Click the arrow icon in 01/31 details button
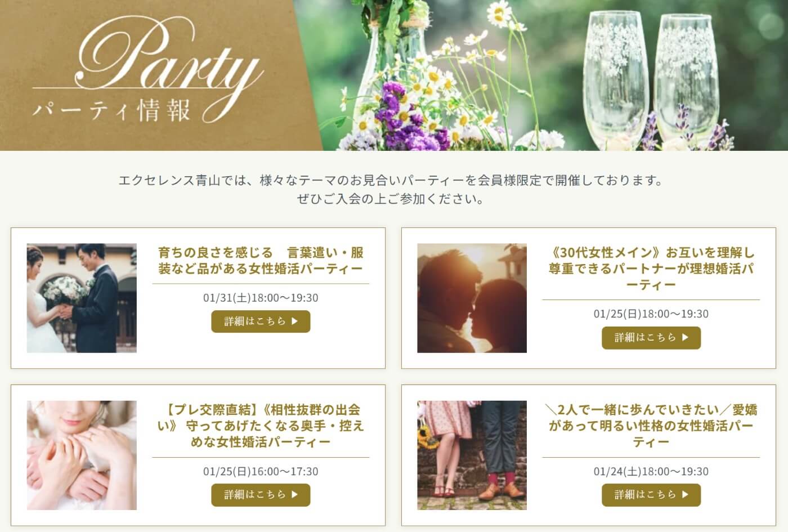 [294, 321]
